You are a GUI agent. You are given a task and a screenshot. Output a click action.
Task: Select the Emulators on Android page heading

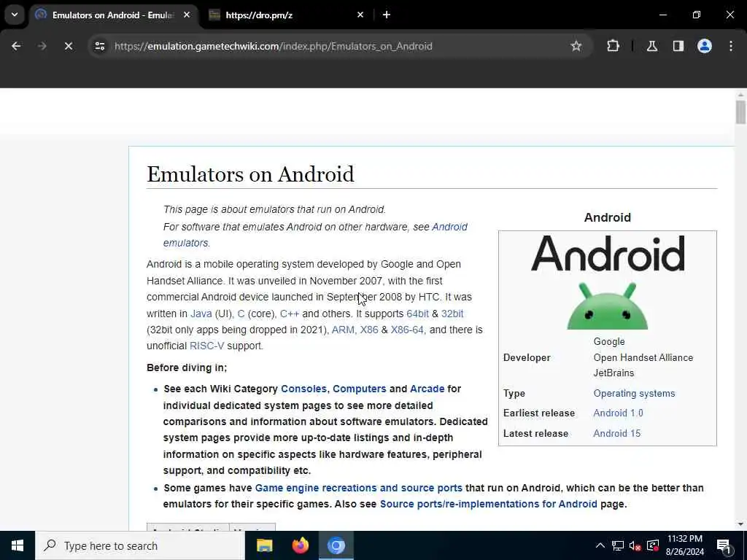(x=250, y=174)
